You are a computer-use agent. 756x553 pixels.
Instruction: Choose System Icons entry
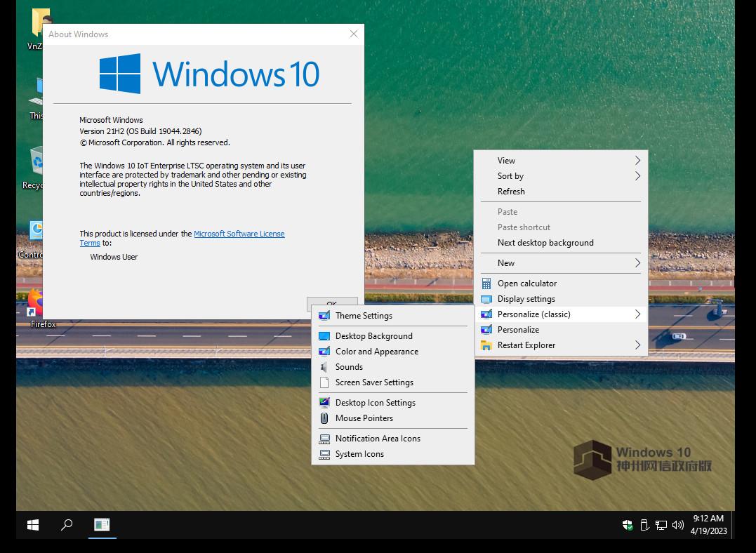tap(393, 454)
